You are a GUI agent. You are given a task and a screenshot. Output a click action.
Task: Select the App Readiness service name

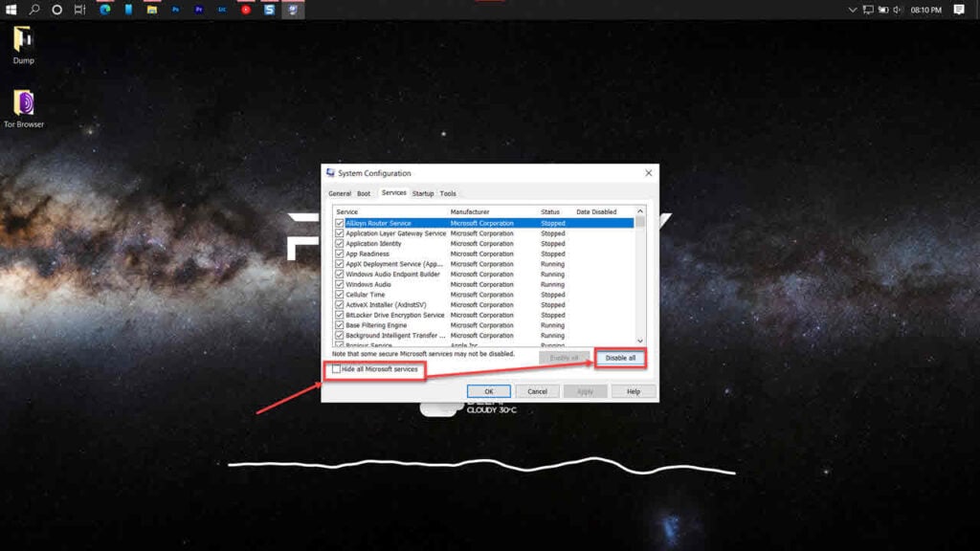click(367, 253)
